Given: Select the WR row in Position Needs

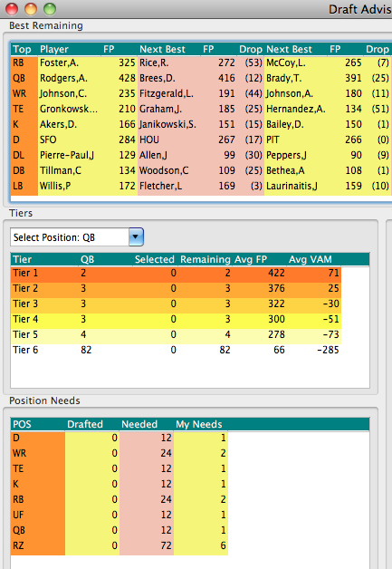Looking at the screenshot, I should tap(120, 453).
